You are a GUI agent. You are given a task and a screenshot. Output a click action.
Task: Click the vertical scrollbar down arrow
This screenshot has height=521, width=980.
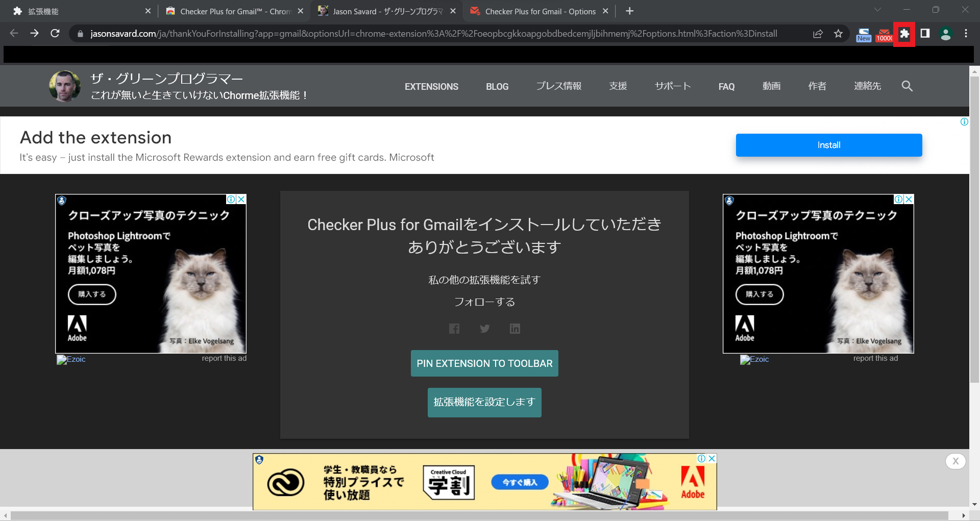[974, 504]
